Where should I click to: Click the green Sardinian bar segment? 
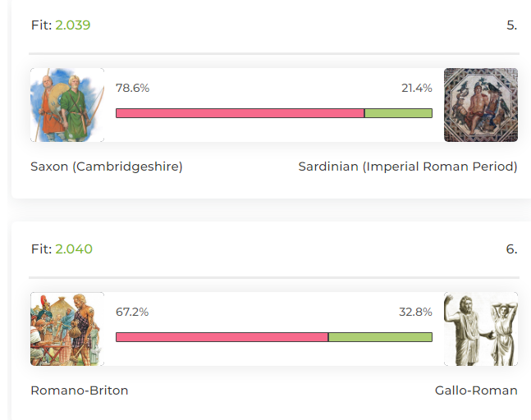click(398, 113)
